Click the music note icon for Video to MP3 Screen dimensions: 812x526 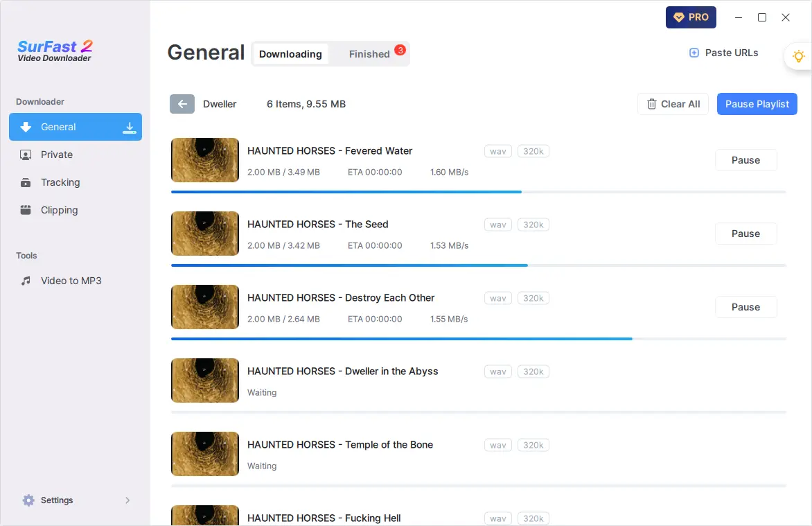26,281
